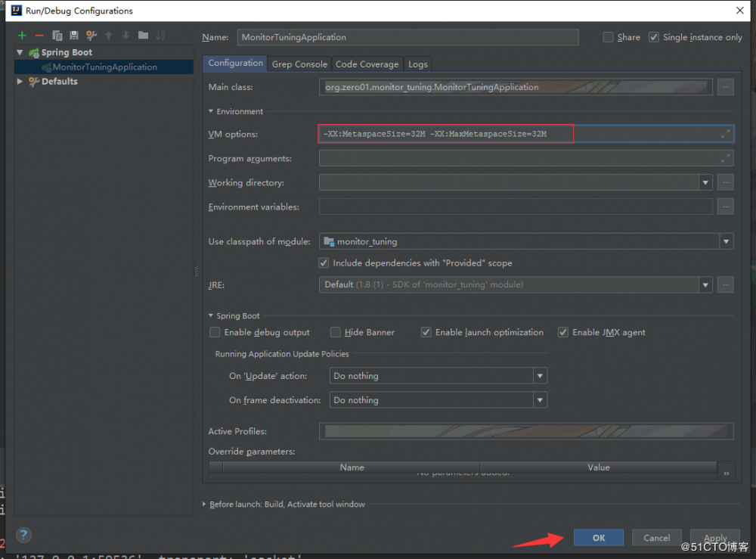
Task: Open edit defaults wrench icon
Action: click(91, 36)
